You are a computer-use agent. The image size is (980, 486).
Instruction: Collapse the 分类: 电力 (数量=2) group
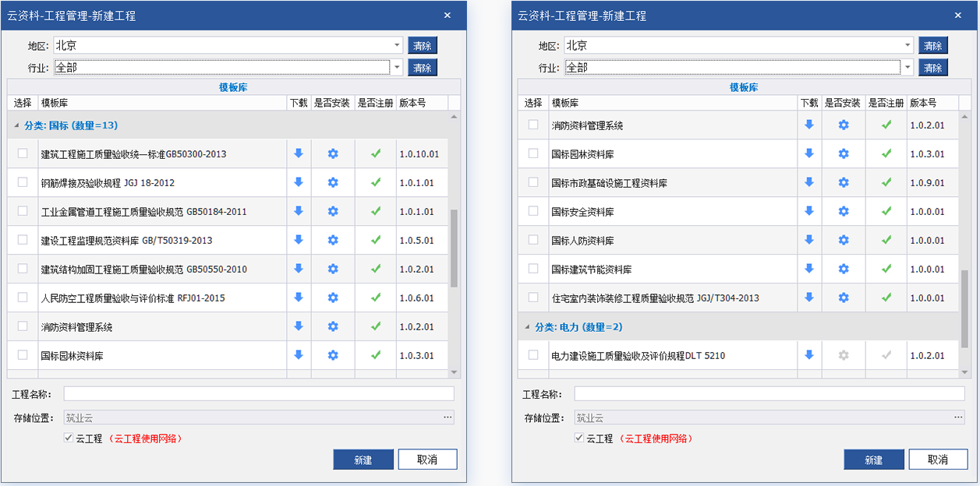click(x=528, y=327)
